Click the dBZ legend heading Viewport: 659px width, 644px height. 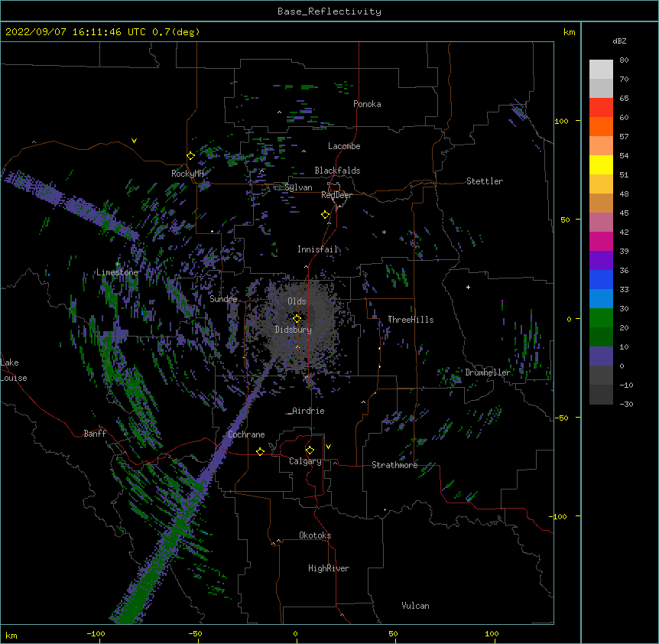(619, 41)
